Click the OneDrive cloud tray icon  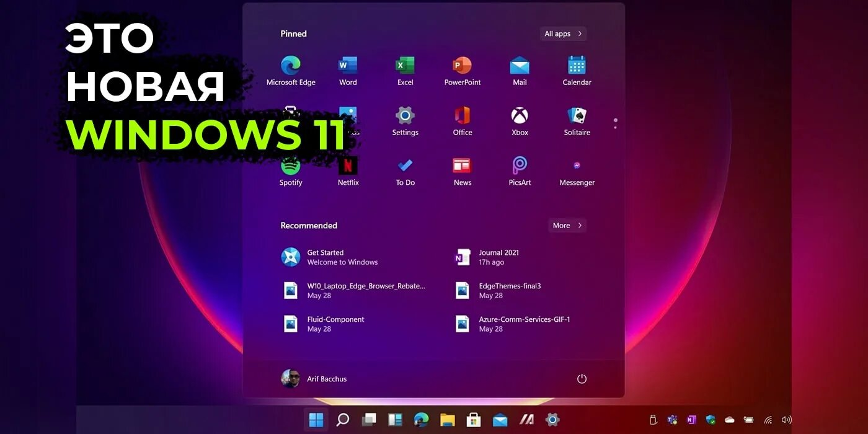click(x=730, y=420)
